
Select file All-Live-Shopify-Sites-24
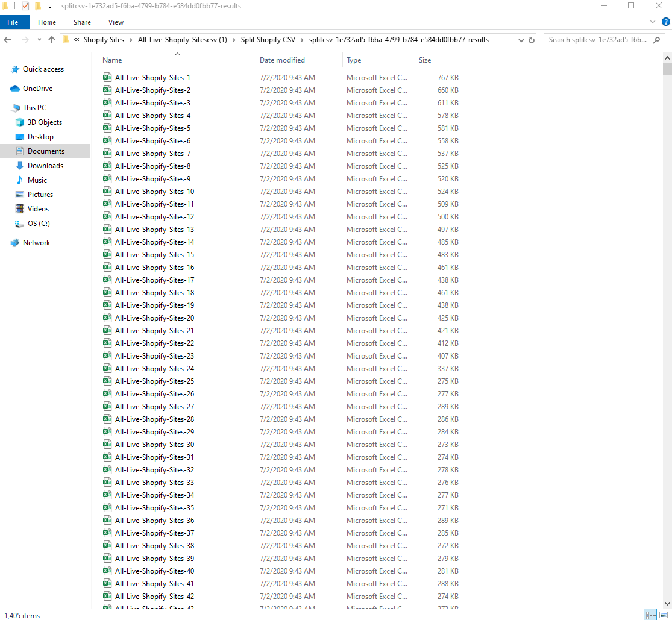(x=154, y=369)
